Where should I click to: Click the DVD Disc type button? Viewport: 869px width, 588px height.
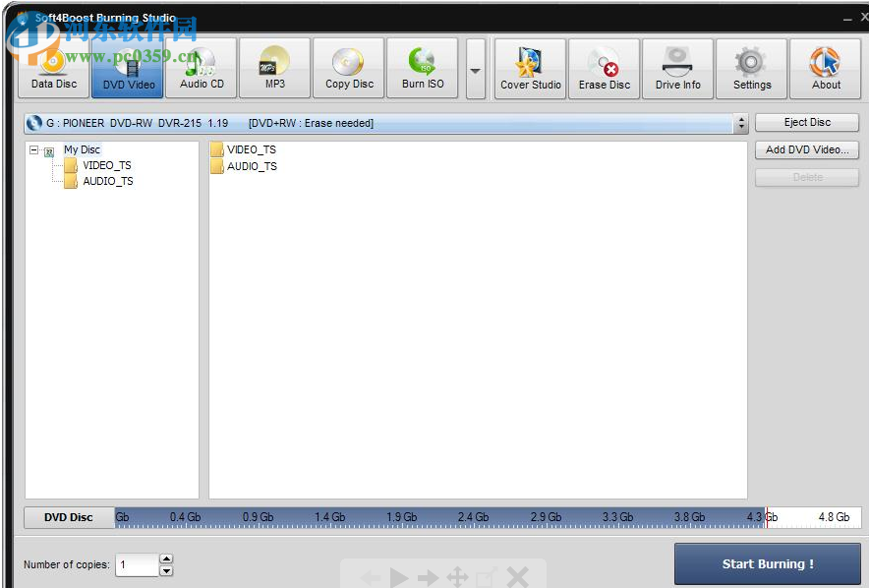(x=69, y=517)
